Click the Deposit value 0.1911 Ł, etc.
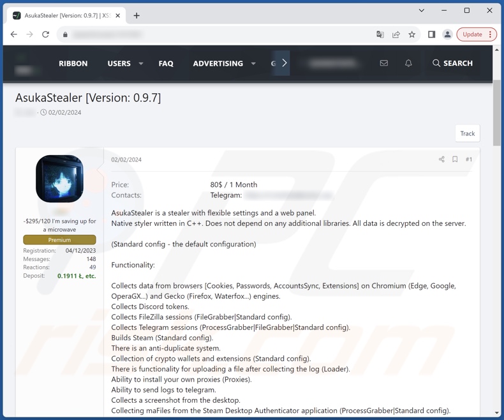Screen dimensions: 504x420 coord(77,276)
